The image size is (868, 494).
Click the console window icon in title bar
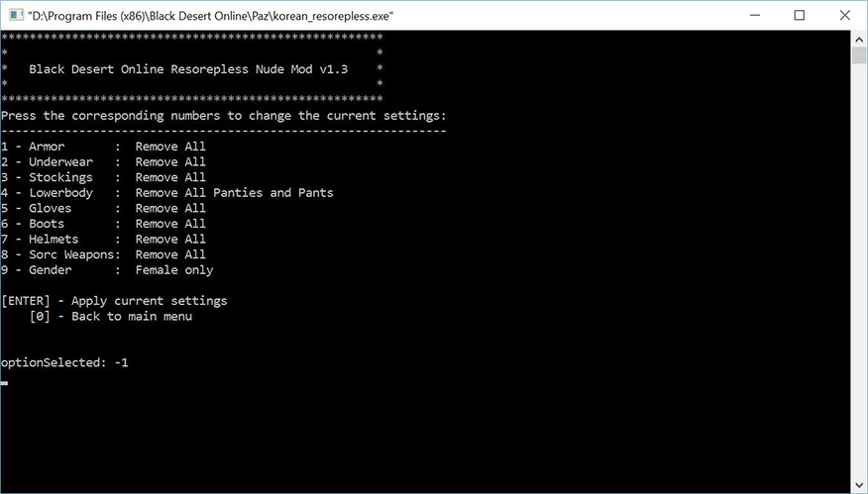pyautogui.click(x=14, y=15)
